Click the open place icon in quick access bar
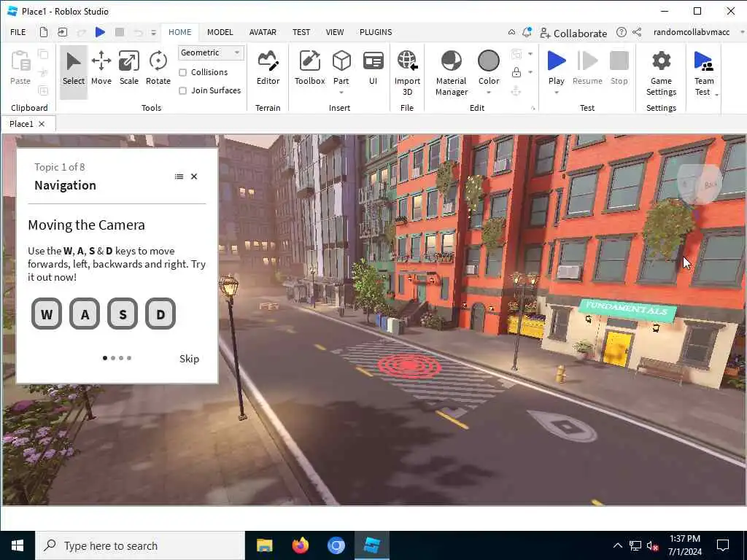 [63, 32]
